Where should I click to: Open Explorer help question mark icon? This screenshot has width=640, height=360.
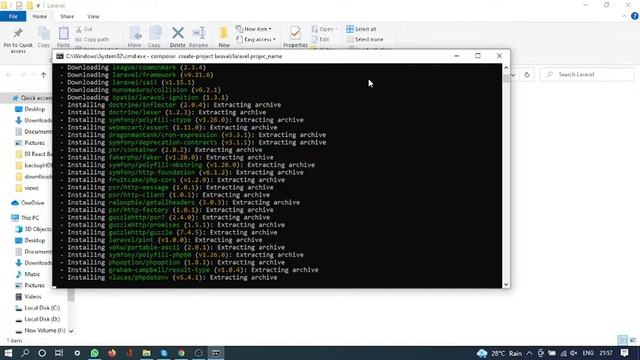coord(634,16)
